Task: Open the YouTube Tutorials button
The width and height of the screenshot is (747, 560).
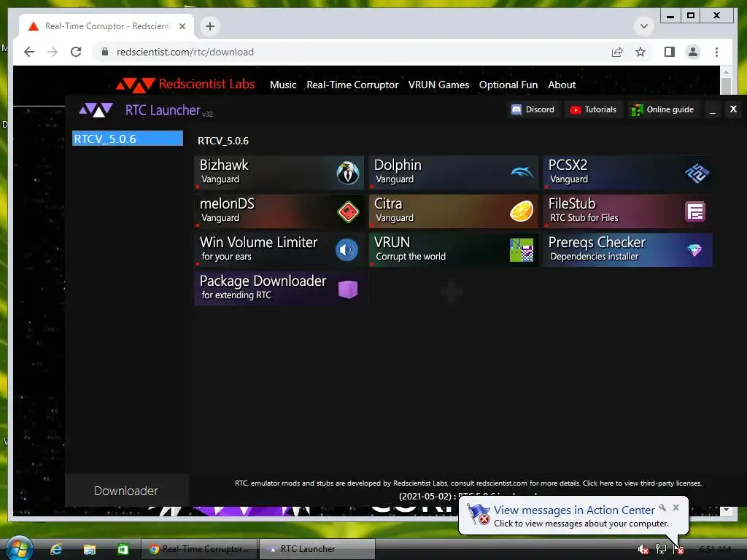Action: (594, 109)
